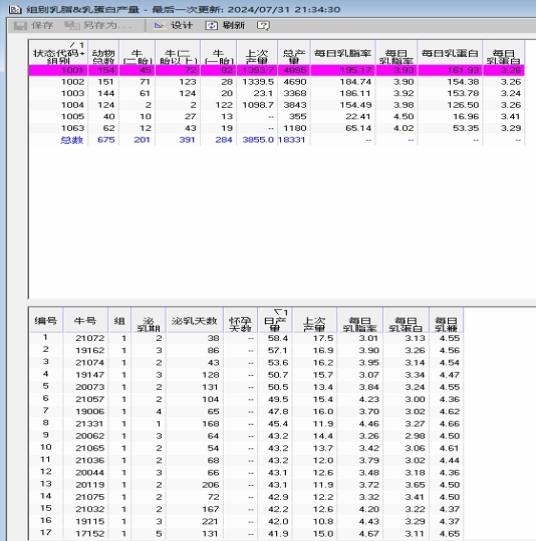536x541 pixels.
Task: Sort by 日产量 column header
Action: point(275,321)
